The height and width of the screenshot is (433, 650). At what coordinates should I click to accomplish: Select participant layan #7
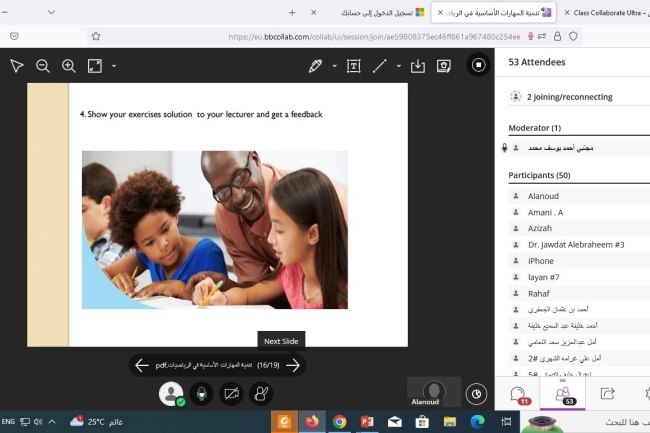[x=579, y=277]
